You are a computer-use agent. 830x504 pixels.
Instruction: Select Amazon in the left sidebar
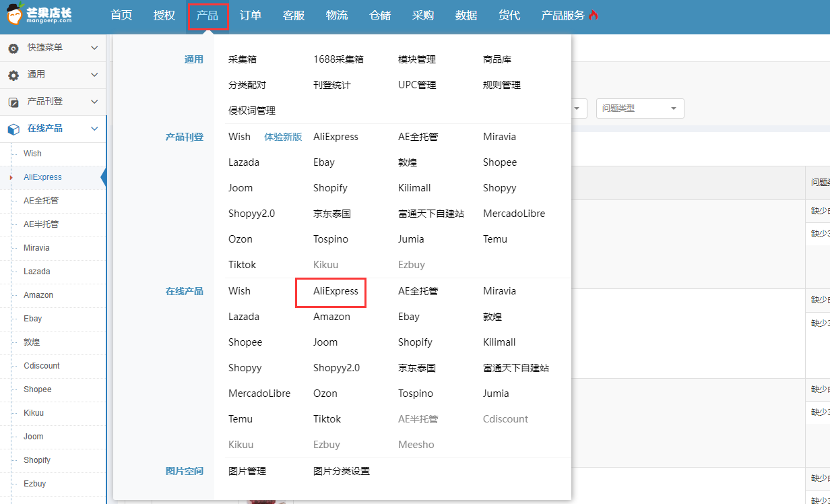pyautogui.click(x=38, y=295)
